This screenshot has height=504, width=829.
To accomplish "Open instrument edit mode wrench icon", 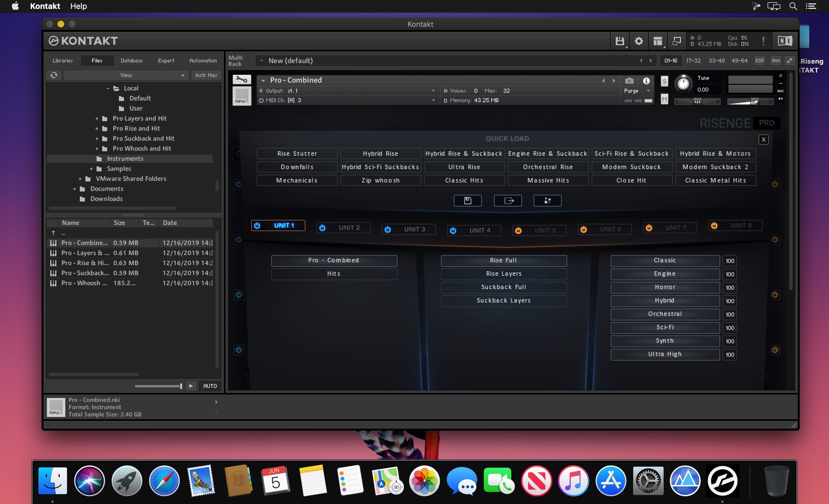I will click(x=241, y=80).
